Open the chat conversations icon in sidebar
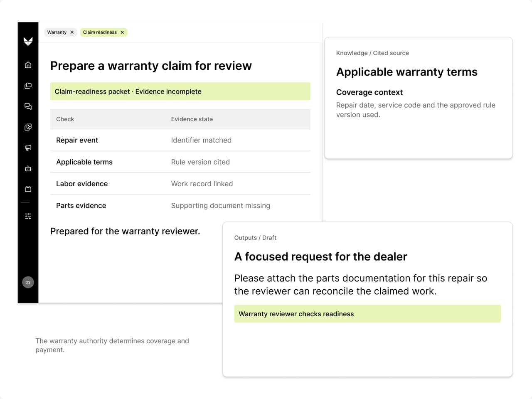Image resolution: width=532 pixels, height=399 pixels. [28, 106]
